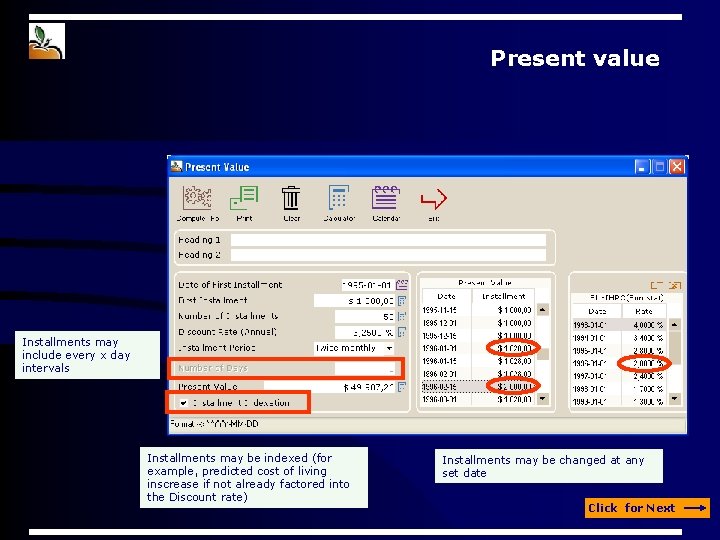The image size is (720, 540).
Task: Click the Date header in installment table
Action: coord(446,297)
